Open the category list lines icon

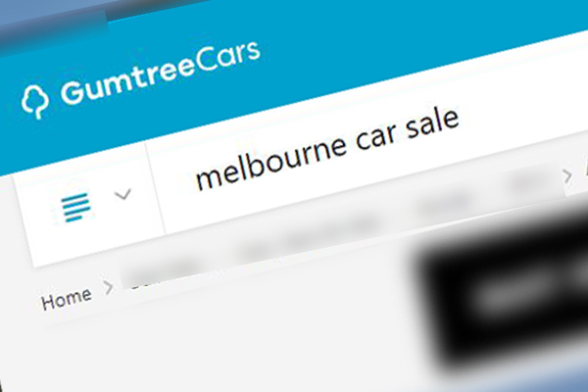76,207
